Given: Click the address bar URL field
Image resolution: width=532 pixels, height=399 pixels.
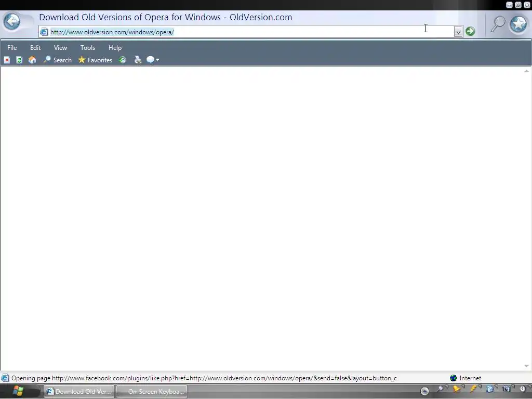Looking at the screenshot, I should click(x=251, y=32).
